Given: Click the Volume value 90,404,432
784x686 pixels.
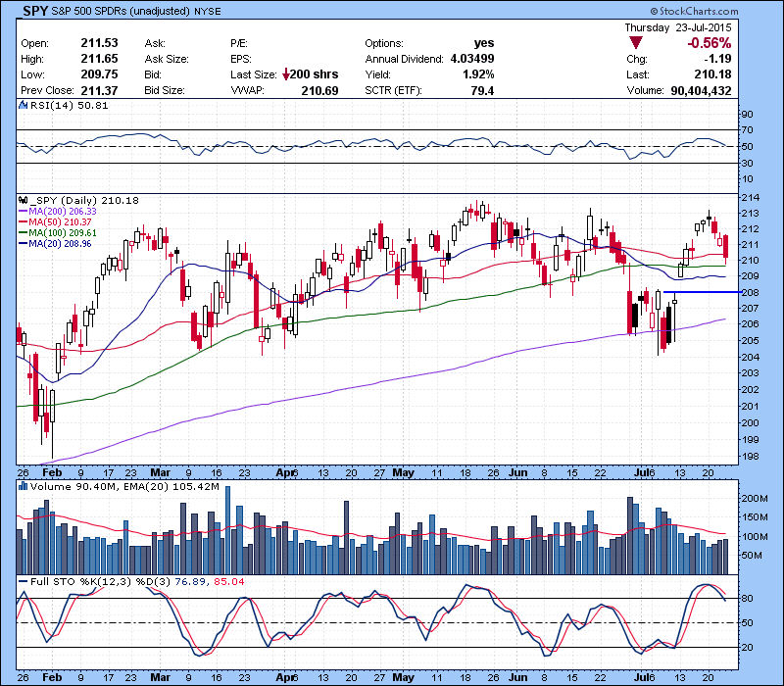Looking at the screenshot, I should pos(701,90).
